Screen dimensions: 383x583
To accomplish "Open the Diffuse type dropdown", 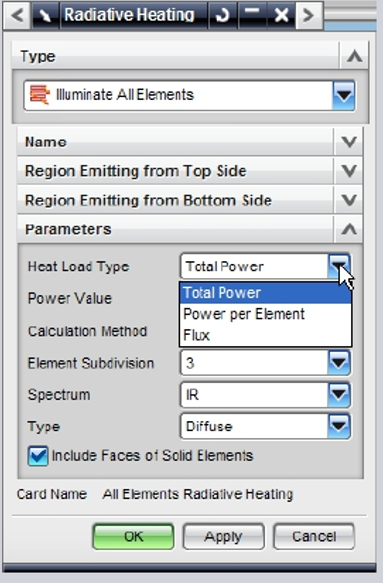I will (x=339, y=426).
